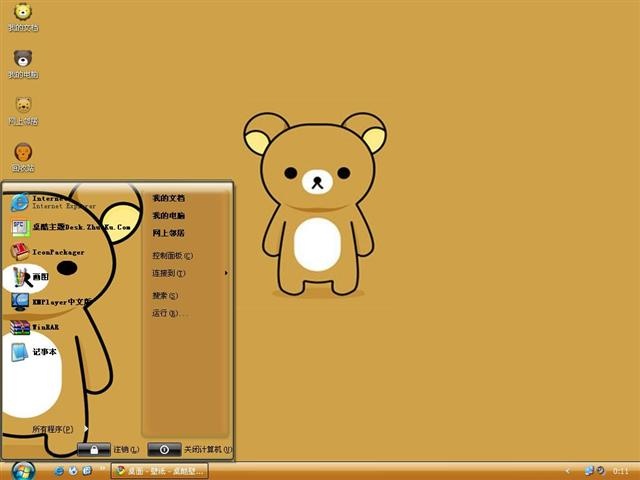The height and width of the screenshot is (480, 640).
Task: Click the Windows Start orb
Action: click(x=23, y=471)
